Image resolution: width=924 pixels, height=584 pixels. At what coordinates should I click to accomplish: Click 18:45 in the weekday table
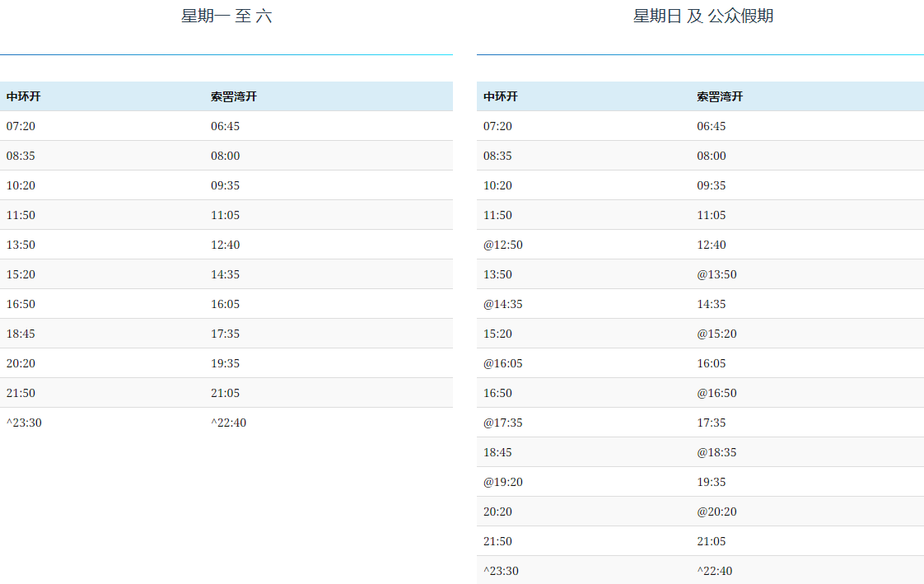21,334
